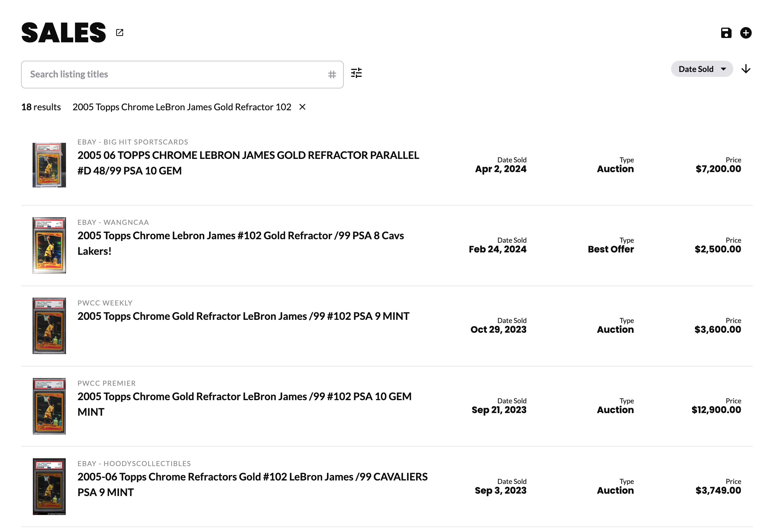The width and height of the screenshot is (767, 532).
Task: Click the 18 results count
Action: (41, 107)
